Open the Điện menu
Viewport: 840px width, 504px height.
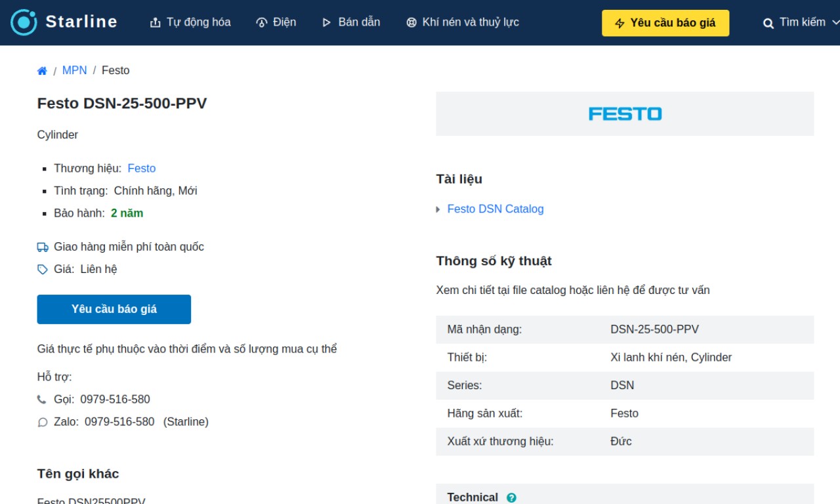pos(276,22)
